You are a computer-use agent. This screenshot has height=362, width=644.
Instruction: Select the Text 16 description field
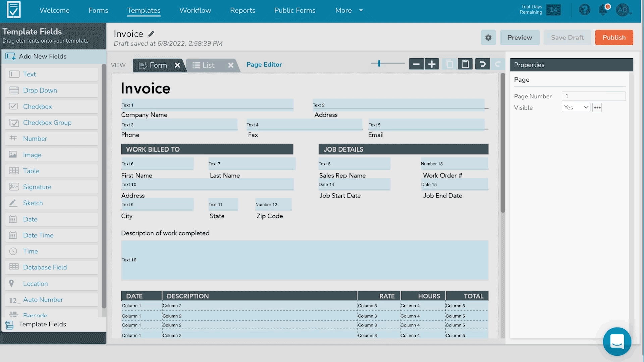click(305, 260)
